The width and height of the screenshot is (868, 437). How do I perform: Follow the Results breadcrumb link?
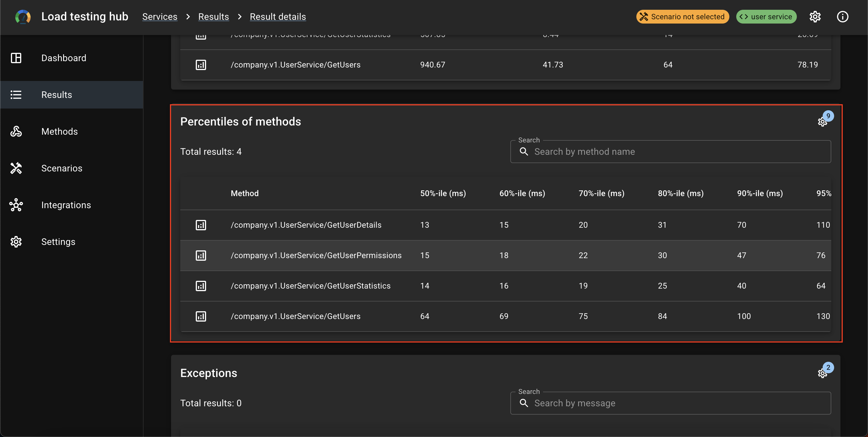point(214,17)
